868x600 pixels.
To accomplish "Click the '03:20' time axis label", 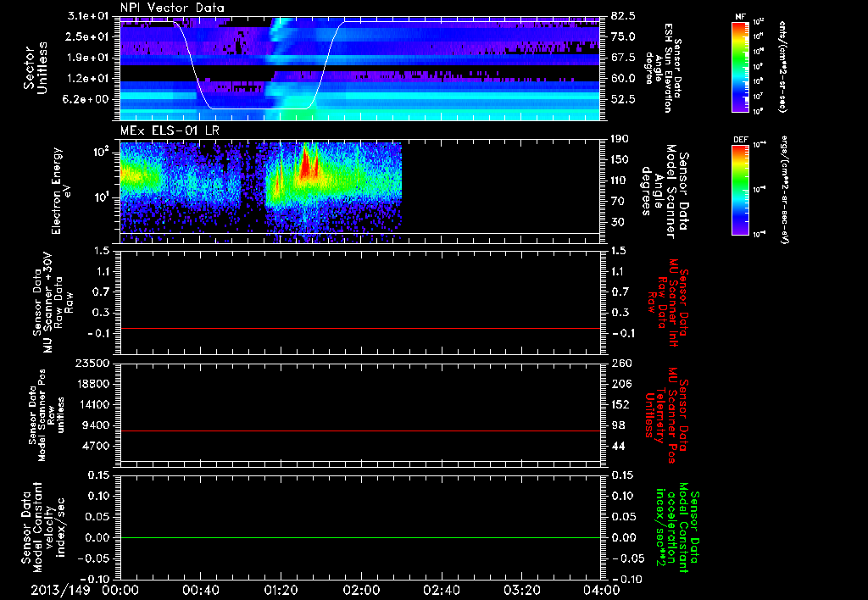I will click(x=521, y=590).
